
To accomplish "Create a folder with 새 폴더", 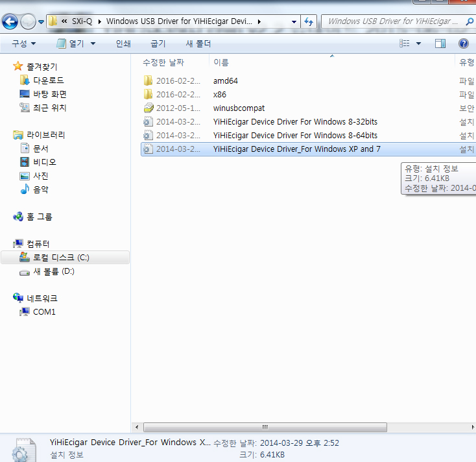I will [x=198, y=43].
